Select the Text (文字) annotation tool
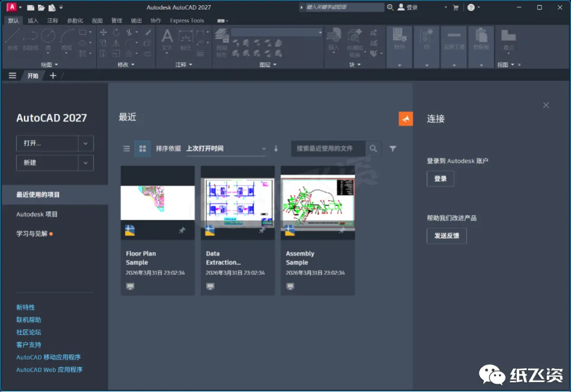 point(167,40)
